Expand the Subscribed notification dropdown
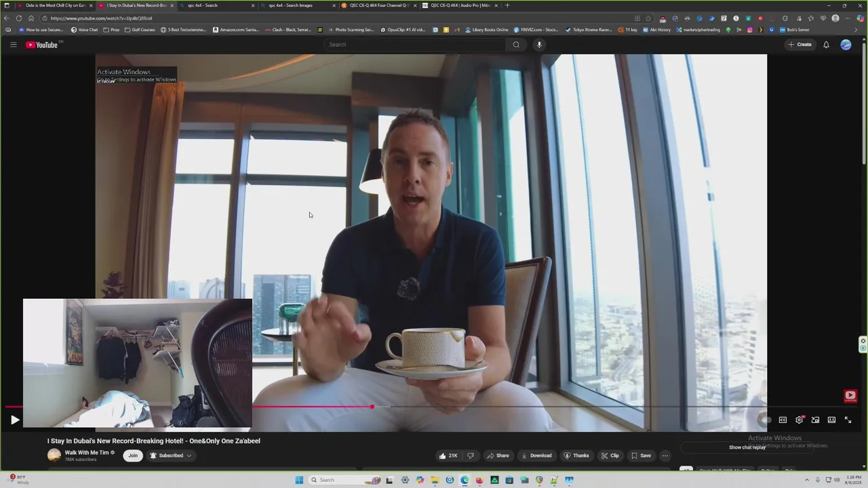 coord(171,455)
